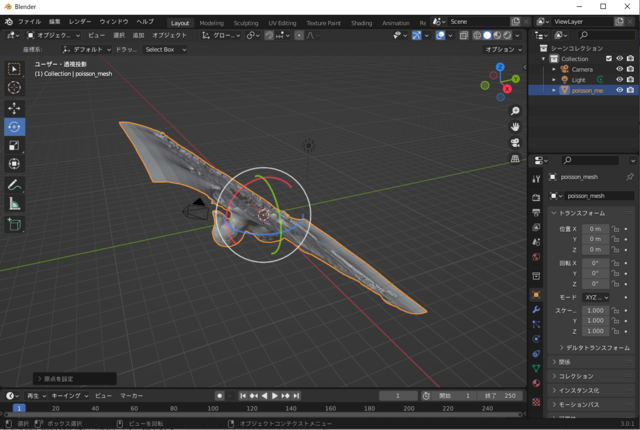Switch to the Sculpting workspace tab
This screenshot has width=640, height=430.
click(x=246, y=22)
